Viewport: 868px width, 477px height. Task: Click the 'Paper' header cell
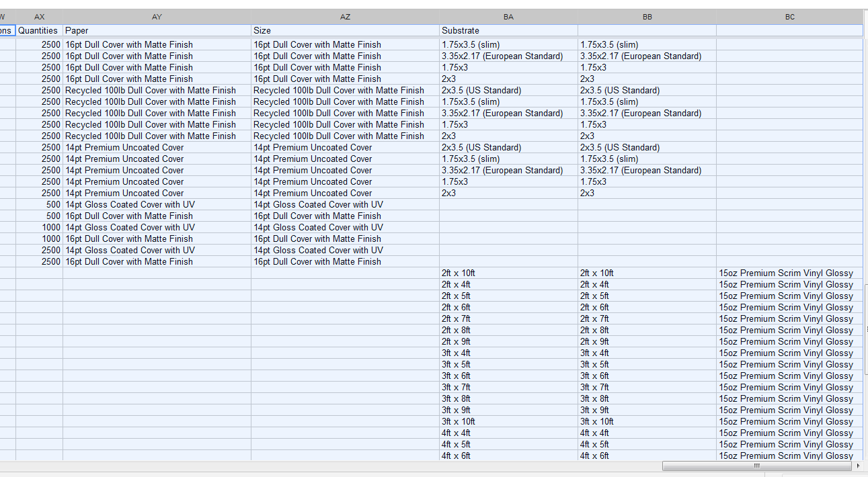pyautogui.click(x=157, y=30)
